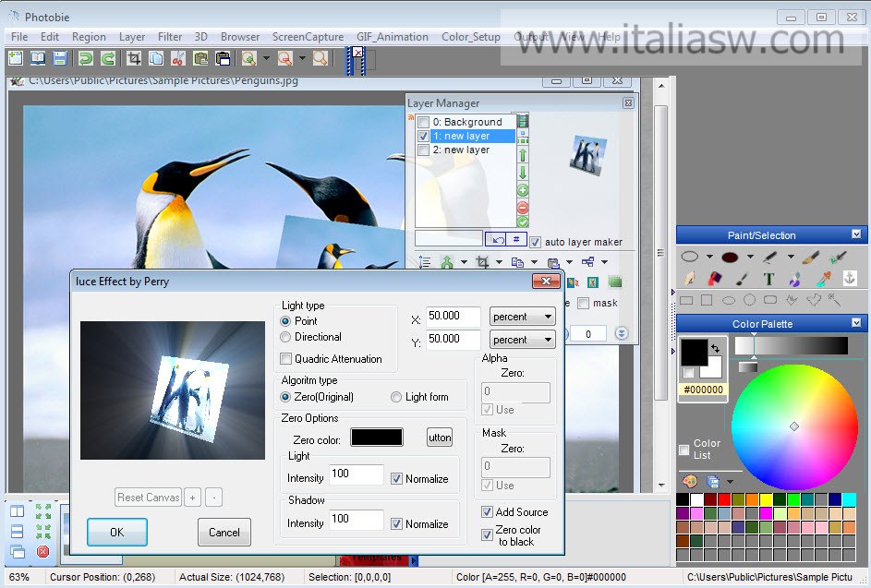Open the File menu
Screen dimensions: 871x588
click(x=19, y=37)
